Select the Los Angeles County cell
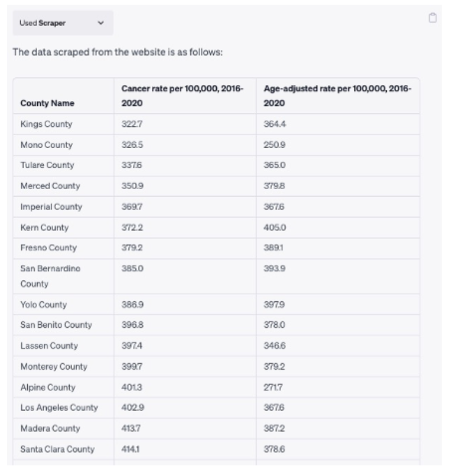The width and height of the screenshot is (476, 476). tap(59, 408)
